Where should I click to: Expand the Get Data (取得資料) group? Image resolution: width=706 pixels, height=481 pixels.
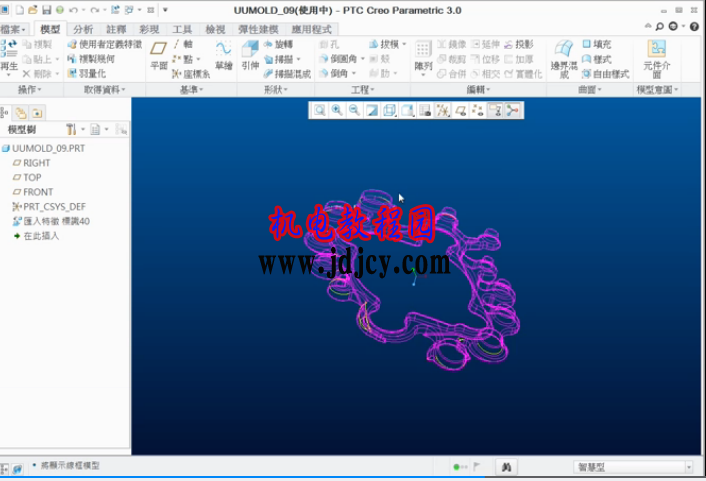(x=104, y=90)
